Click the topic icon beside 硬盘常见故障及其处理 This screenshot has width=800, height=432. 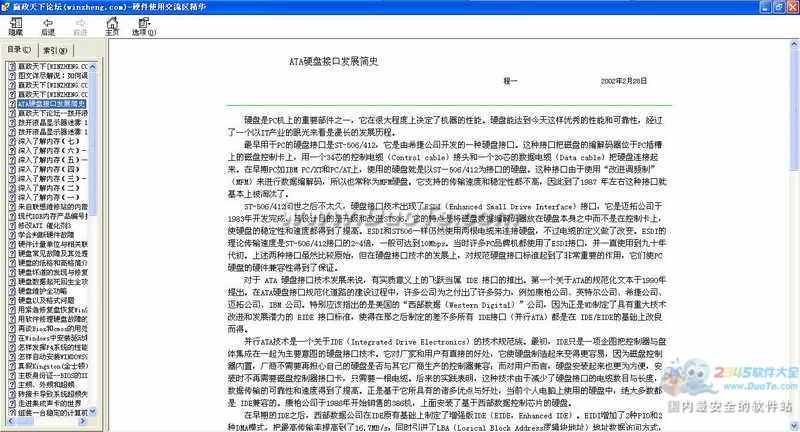(x=13, y=253)
